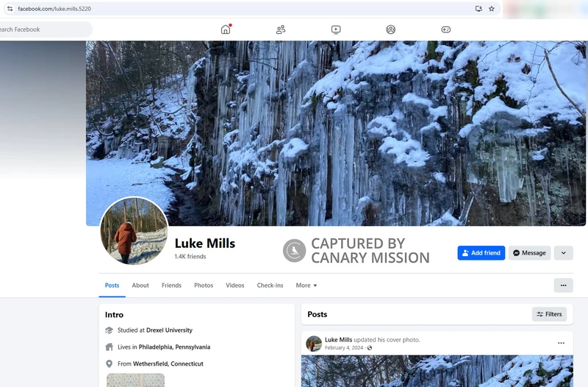Open the Gaming controller icon
The height and width of the screenshot is (387, 588).
pos(446,29)
